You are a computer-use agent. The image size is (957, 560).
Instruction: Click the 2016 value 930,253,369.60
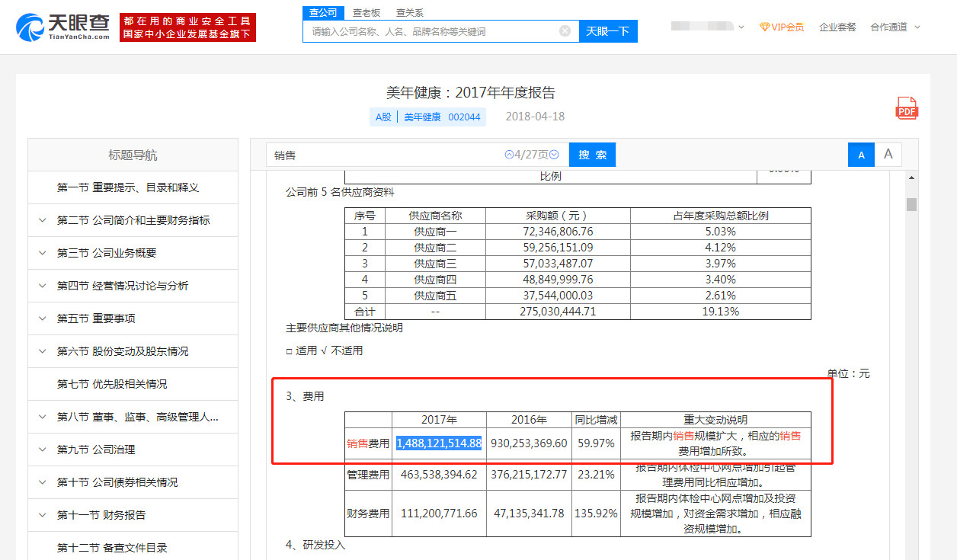529,443
